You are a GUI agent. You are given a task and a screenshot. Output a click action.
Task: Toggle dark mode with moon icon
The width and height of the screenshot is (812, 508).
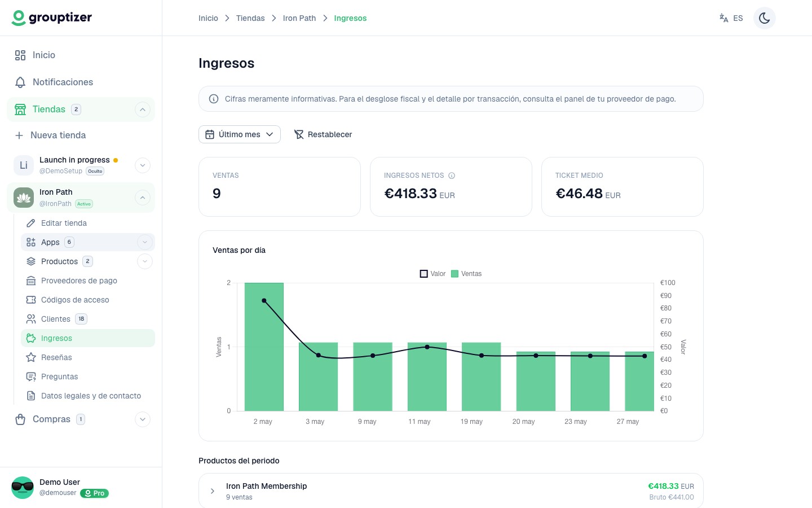click(764, 18)
